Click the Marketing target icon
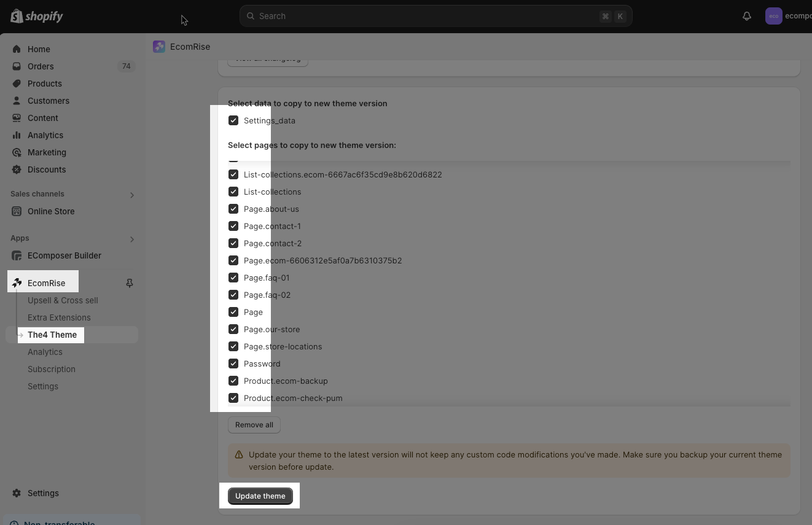The image size is (812, 525). (x=17, y=152)
